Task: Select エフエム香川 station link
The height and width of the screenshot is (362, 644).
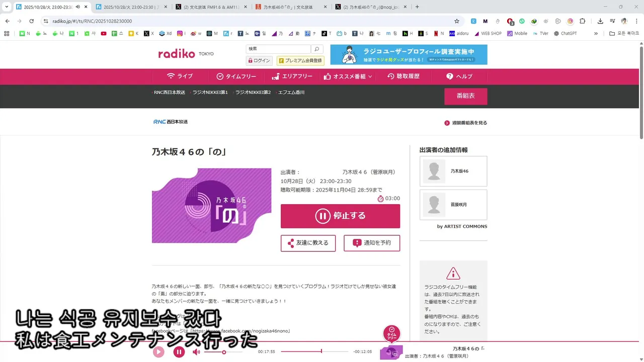Action: [x=291, y=93]
